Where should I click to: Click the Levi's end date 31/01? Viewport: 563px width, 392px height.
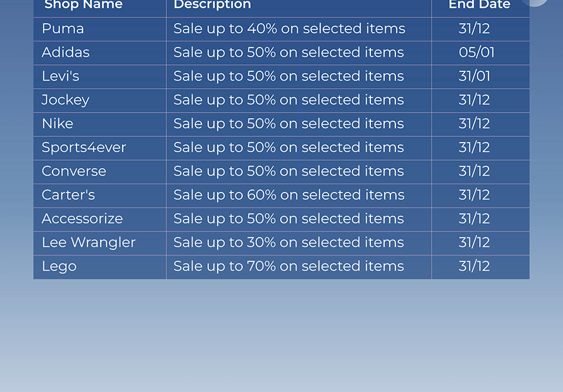click(474, 76)
